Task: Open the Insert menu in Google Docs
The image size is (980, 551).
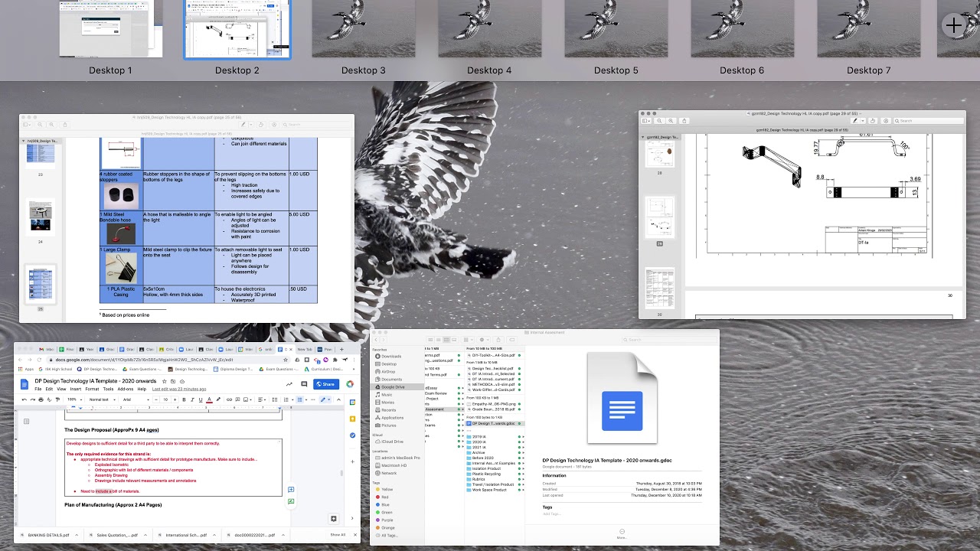Action: (x=76, y=389)
